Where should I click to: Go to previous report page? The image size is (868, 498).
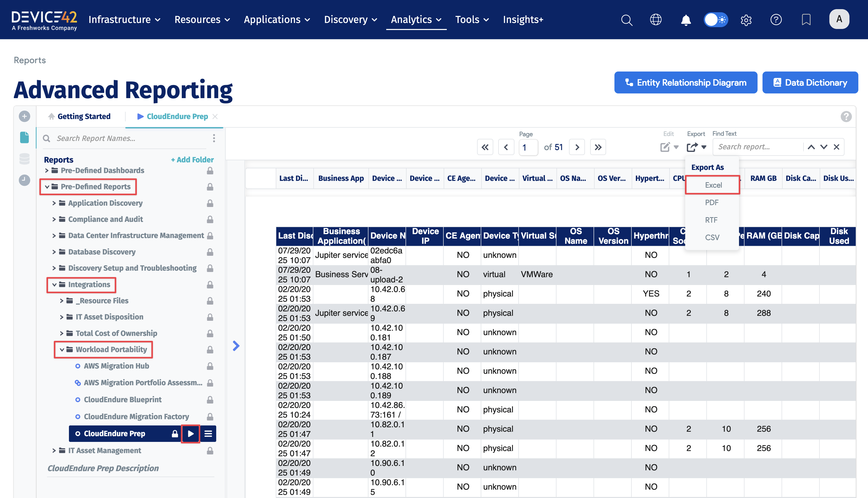tap(506, 147)
